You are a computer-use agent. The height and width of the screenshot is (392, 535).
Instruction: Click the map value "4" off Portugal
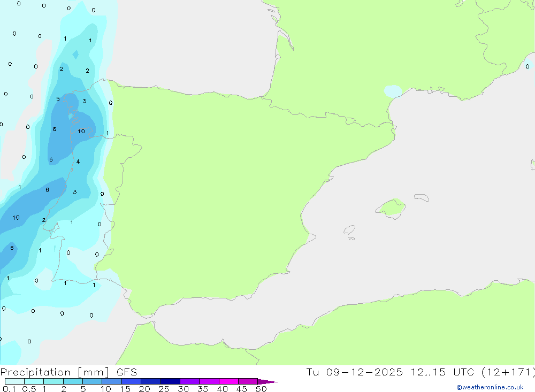click(78, 162)
